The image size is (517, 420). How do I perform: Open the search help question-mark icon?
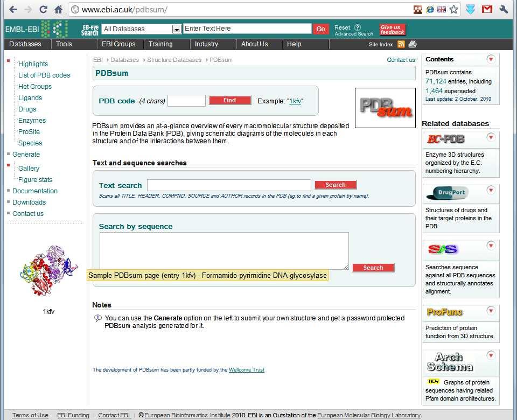pyautogui.click(x=358, y=27)
